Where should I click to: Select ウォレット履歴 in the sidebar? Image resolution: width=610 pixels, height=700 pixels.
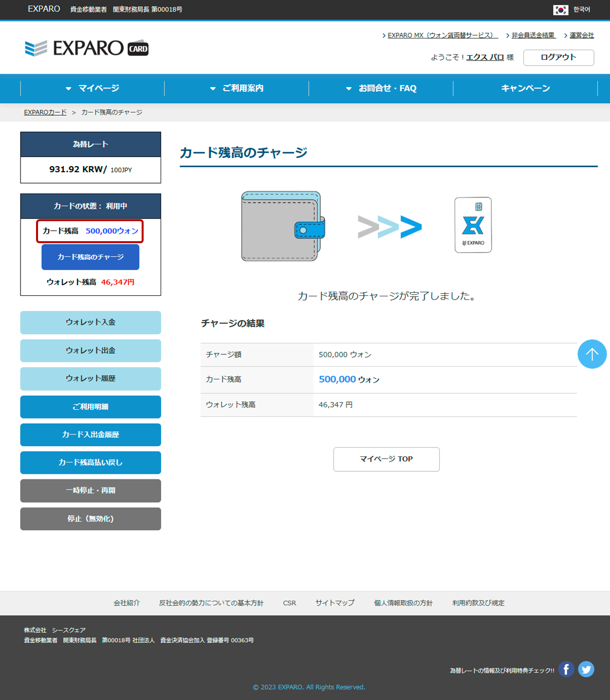pyautogui.click(x=91, y=379)
